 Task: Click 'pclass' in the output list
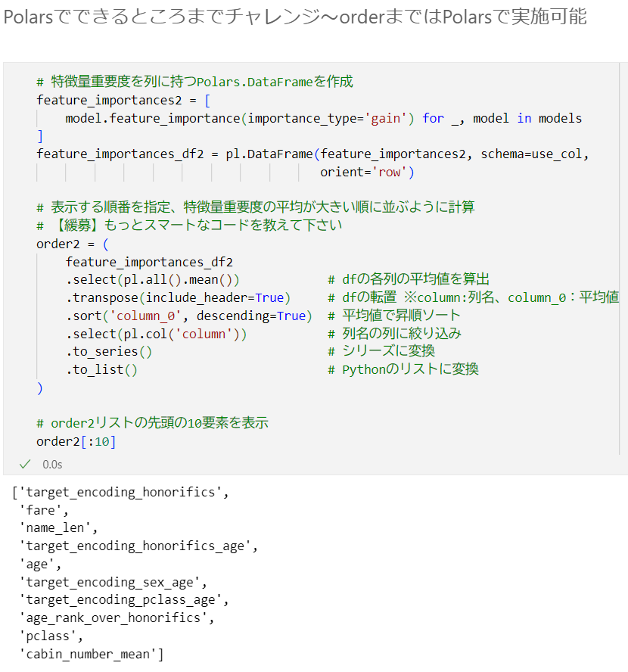tap(48, 636)
